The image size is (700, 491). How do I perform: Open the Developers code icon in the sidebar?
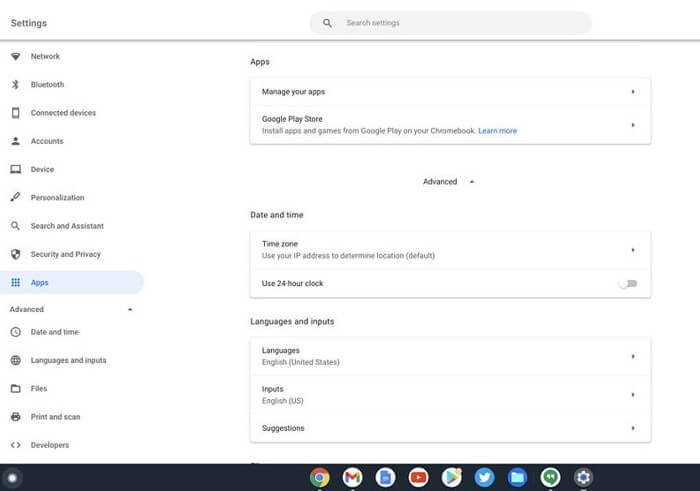(15, 445)
